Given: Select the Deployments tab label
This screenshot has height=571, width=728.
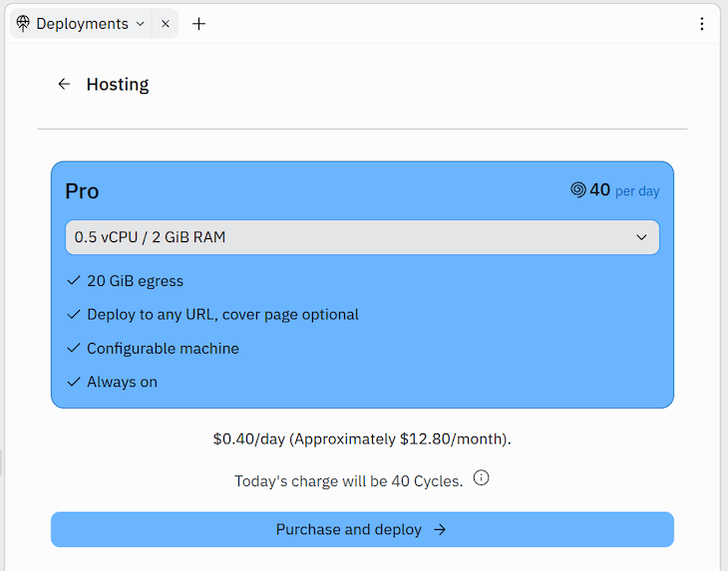Looking at the screenshot, I should [x=82, y=24].
